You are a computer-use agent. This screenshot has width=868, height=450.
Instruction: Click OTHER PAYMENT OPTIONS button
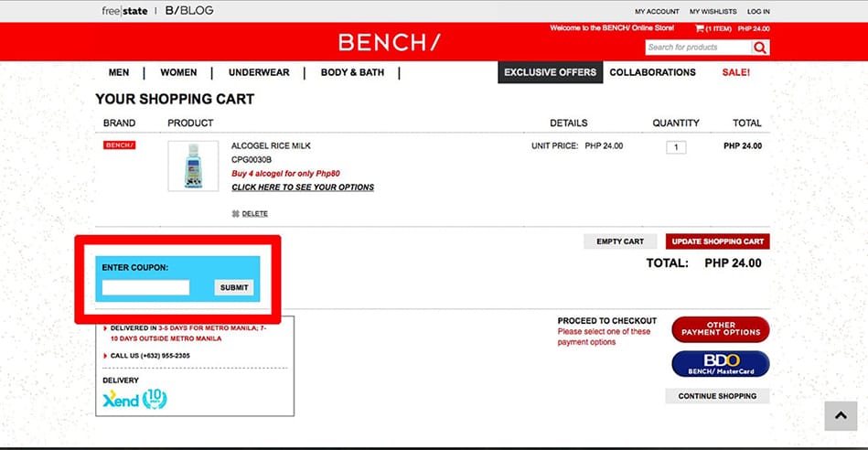click(720, 329)
